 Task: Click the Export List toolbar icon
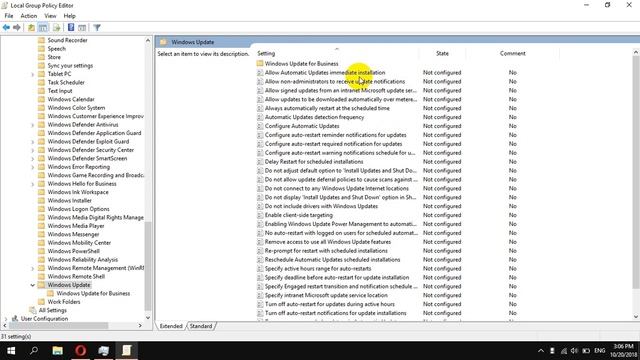point(56,27)
